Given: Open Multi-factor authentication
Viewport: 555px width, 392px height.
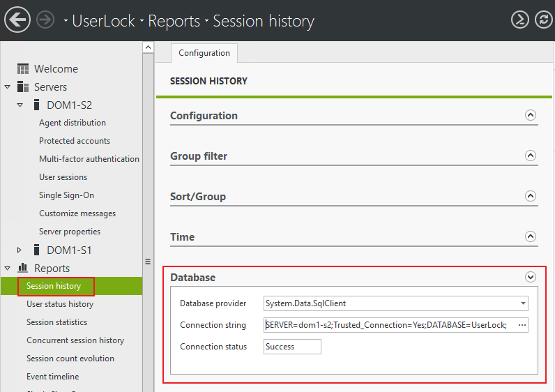Looking at the screenshot, I should pos(89,158).
